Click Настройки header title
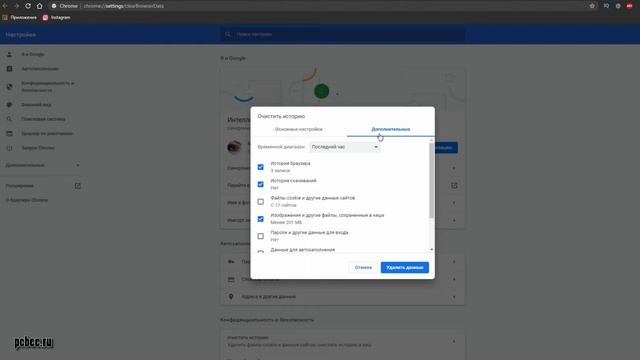Image resolution: width=640 pixels, height=360 pixels. 20,35
